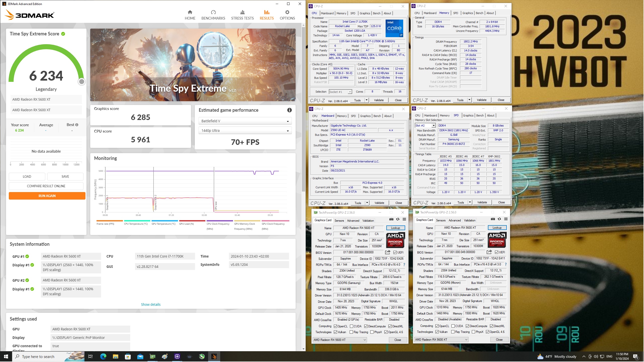This screenshot has height=362, width=644.
Task: Click Bus Interface question mark in right GPU-Z
Action: point(506,265)
